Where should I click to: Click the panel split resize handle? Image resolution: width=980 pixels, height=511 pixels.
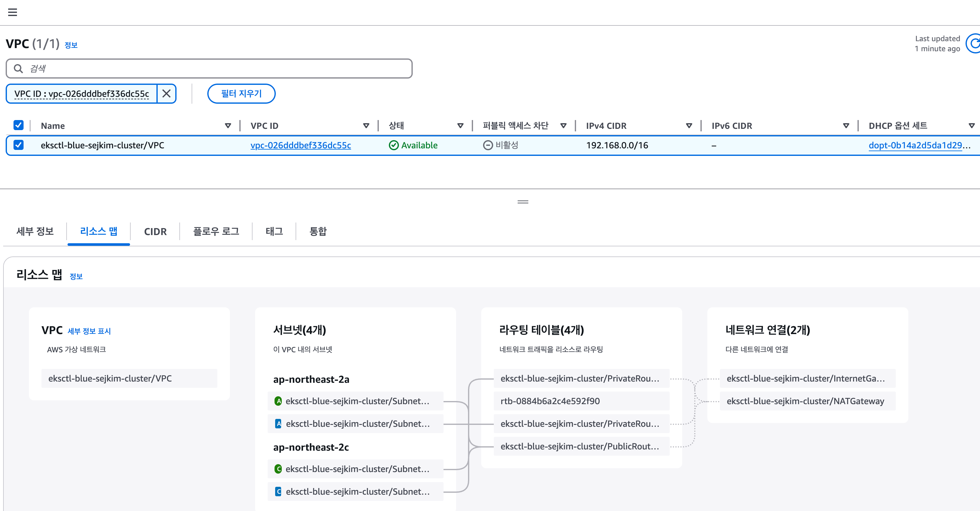pyautogui.click(x=523, y=202)
